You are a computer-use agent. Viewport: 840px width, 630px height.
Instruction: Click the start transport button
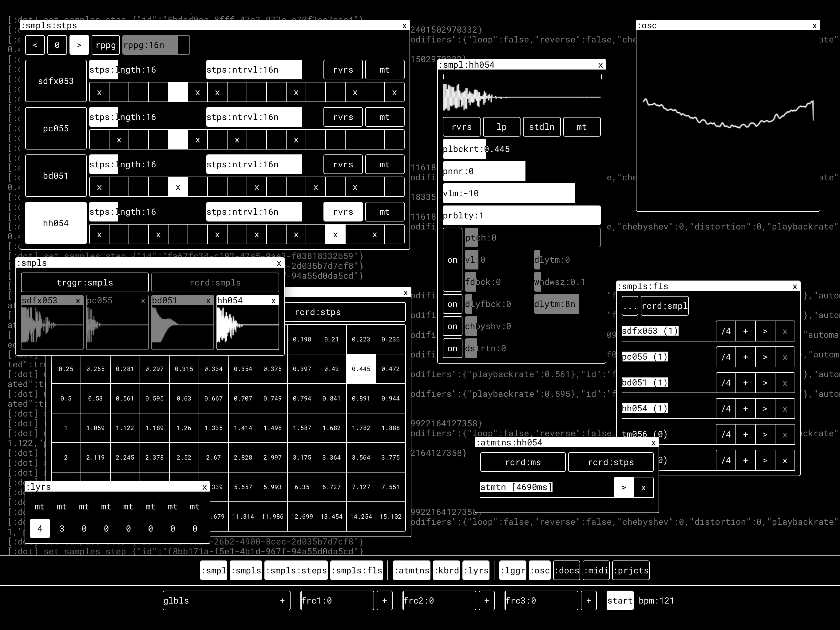(x=620, y=601)
